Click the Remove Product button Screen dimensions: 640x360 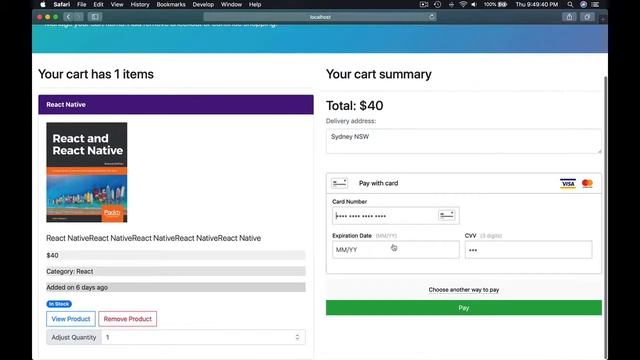127,319
